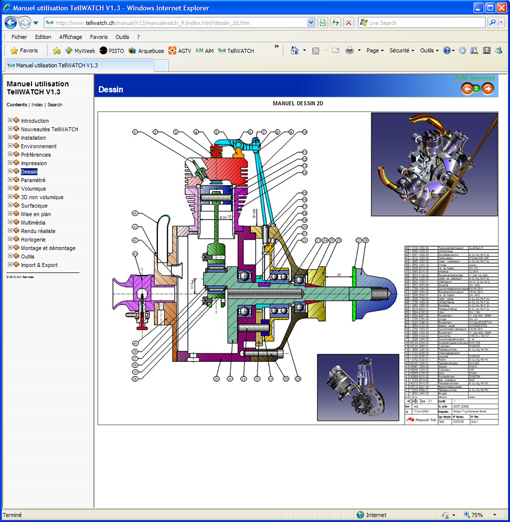Click the Print icon
The width and height of the screenshot is (510, 522).
(350, 51)
